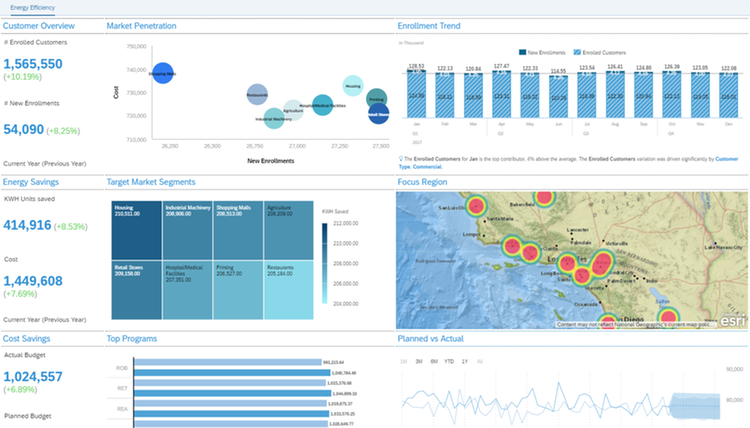Viewport: 750px width, 428px height.
Task: Choose the 6M time range option
Action: pyautogui.click(x=431, y=361)
